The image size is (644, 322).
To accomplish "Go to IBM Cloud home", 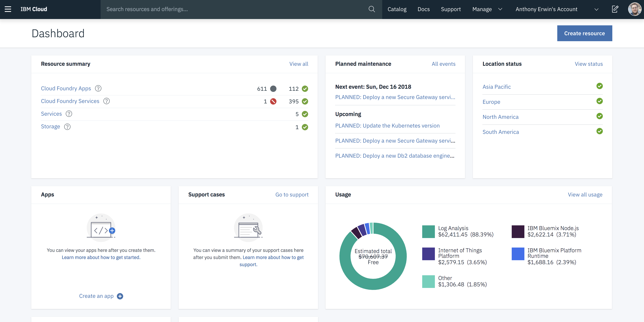I will (x=34, y=9).
